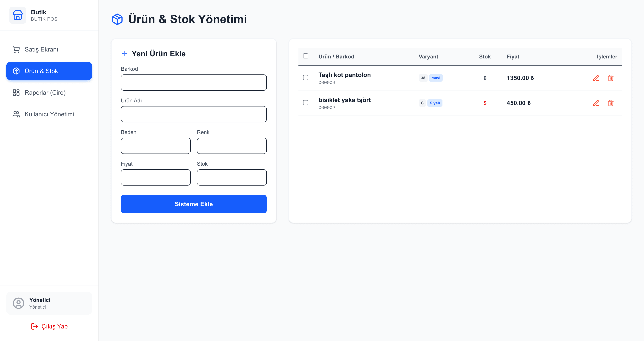
Task: Click the shopping cart icon for Satış Ekranı
Action: click(16, 49)
